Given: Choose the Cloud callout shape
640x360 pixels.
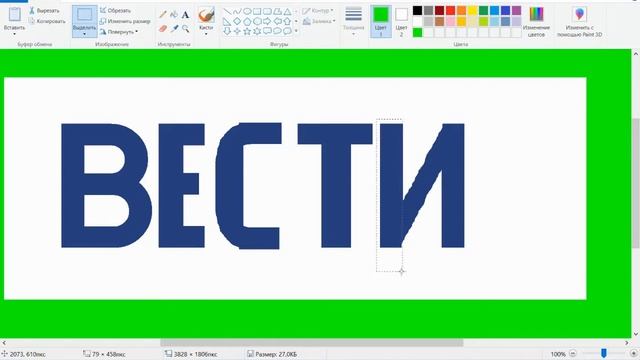Looking at the screenshot, I should tap(287, 31).
